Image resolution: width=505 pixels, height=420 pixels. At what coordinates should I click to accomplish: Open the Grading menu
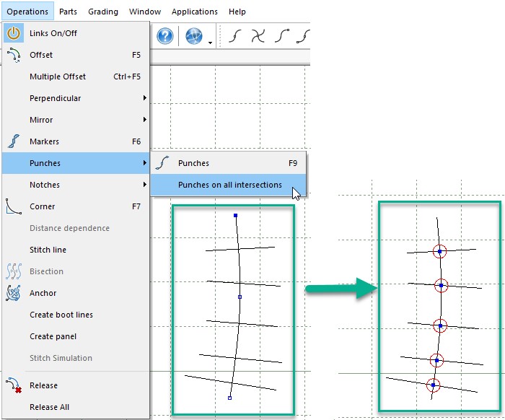pos(103,12)
